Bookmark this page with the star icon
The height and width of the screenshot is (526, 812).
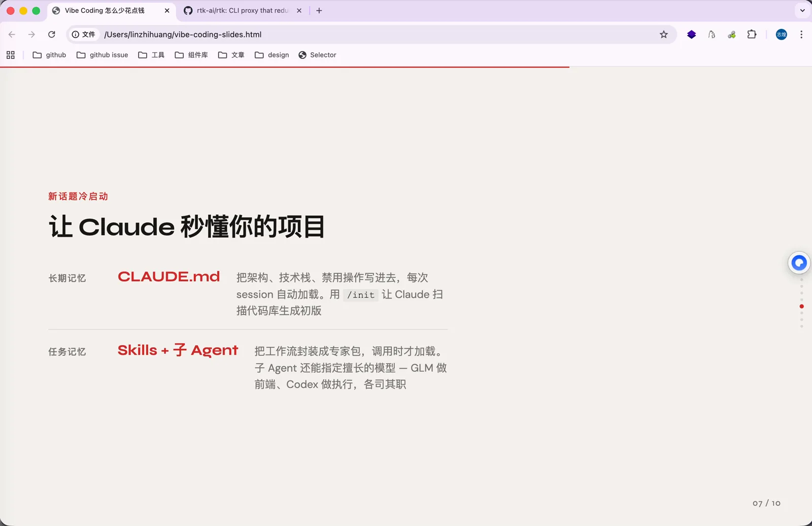coord(664,35)
